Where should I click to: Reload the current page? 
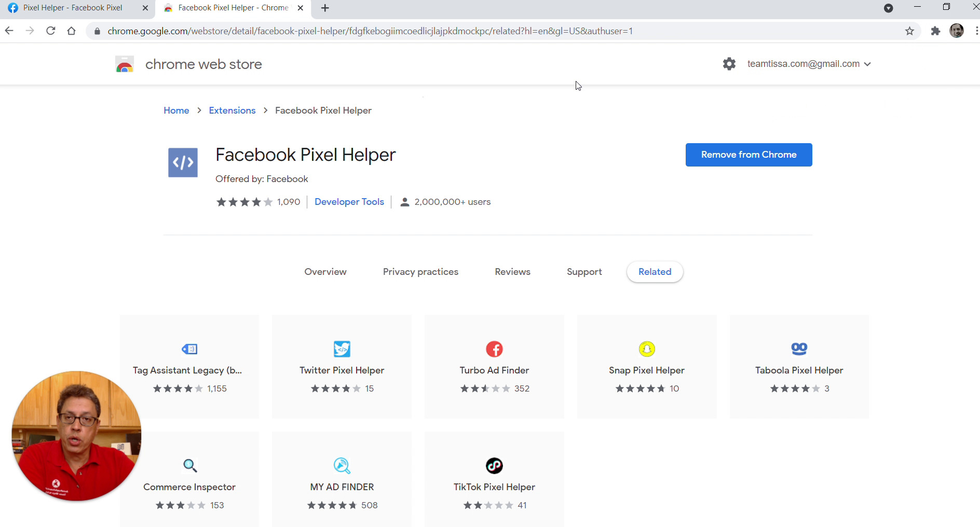pos(51,31)
